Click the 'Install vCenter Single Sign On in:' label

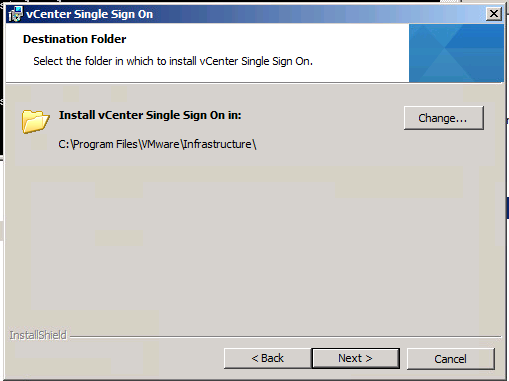click(x=150, y=115)
